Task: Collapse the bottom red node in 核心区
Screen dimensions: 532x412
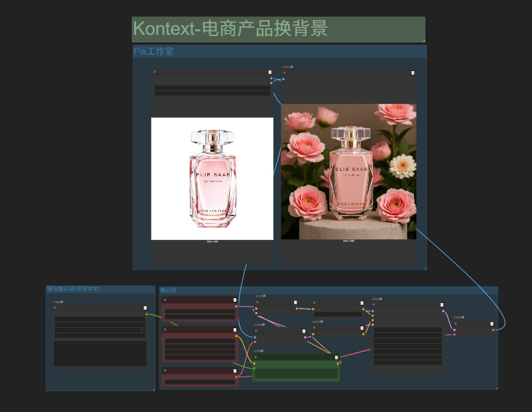Action: click(x=165, y=370)
